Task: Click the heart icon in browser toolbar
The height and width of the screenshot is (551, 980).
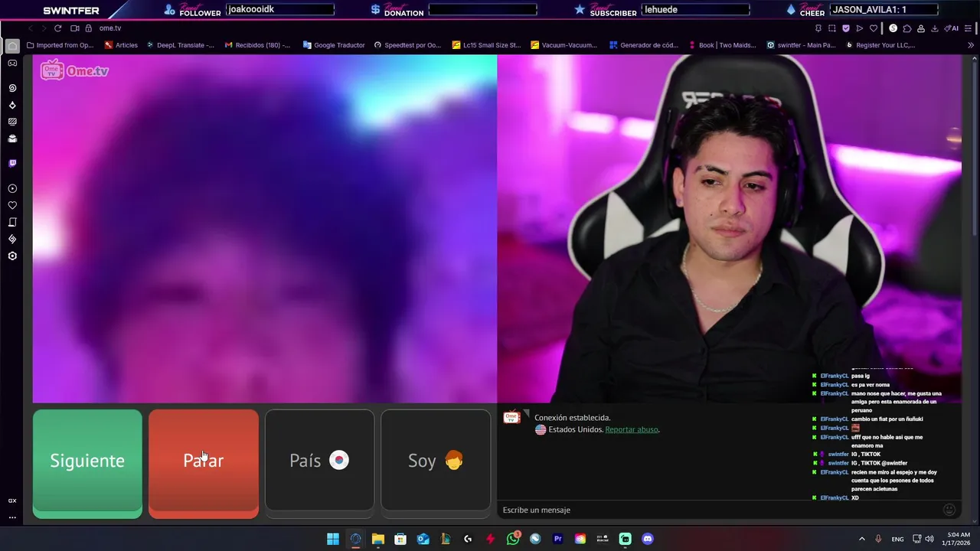Action: 873,28
